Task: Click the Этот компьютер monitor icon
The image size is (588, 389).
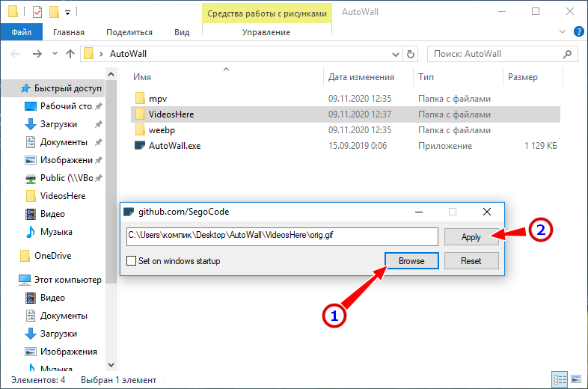Action: point(25,280)
